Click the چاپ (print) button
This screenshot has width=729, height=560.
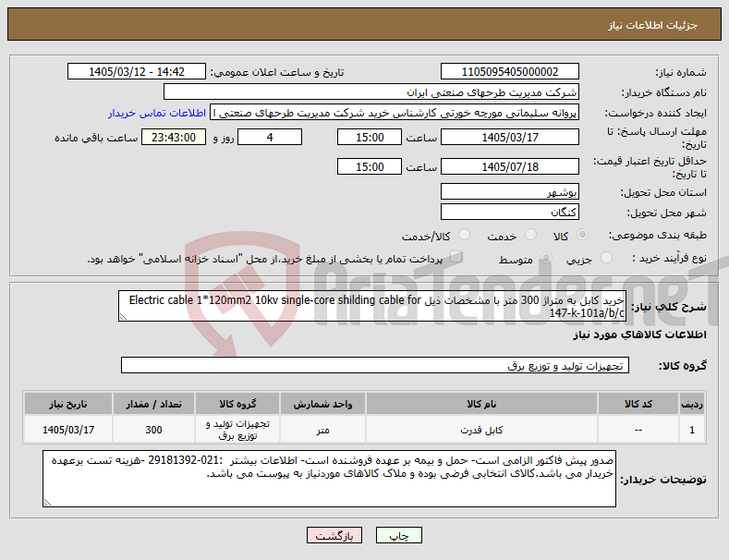(x=399, y=535)
